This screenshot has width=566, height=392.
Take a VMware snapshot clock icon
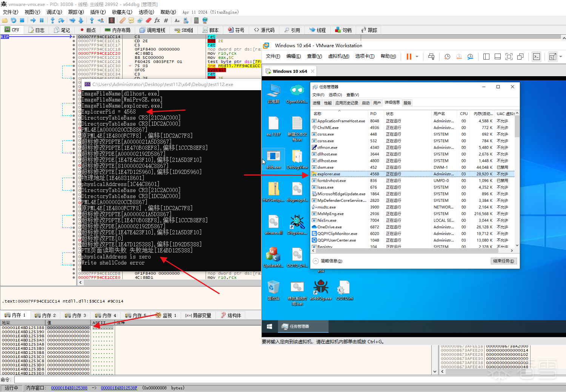(x=447, y=57)
